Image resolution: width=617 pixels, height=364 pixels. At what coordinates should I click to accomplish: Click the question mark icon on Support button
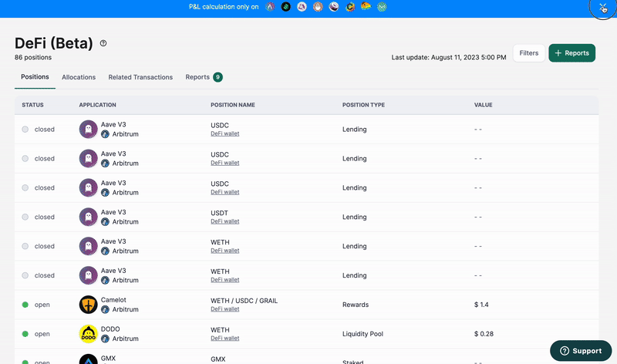pyautogui.click(x=565, y=351)
